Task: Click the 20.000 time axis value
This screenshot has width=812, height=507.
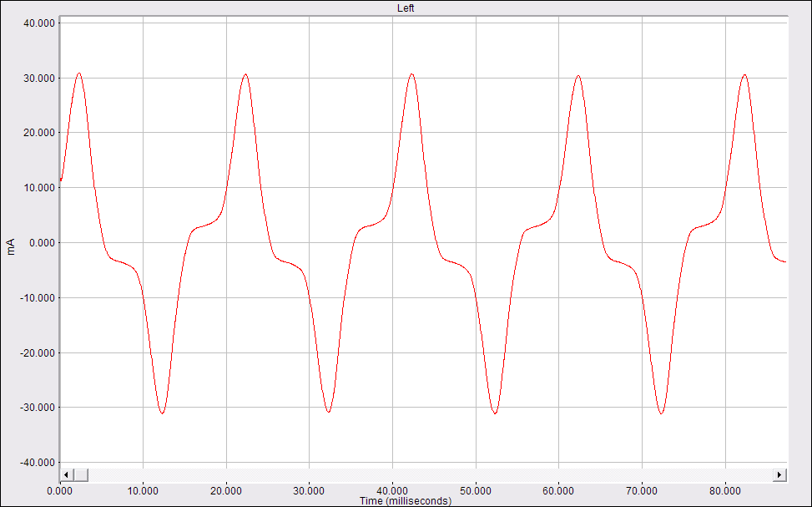Action: [x=226, y=491]
